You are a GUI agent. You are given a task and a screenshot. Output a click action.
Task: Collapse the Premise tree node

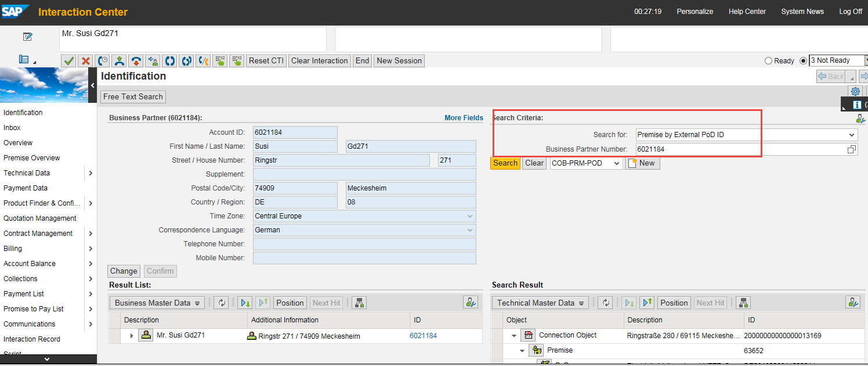(x=522, y=351)
